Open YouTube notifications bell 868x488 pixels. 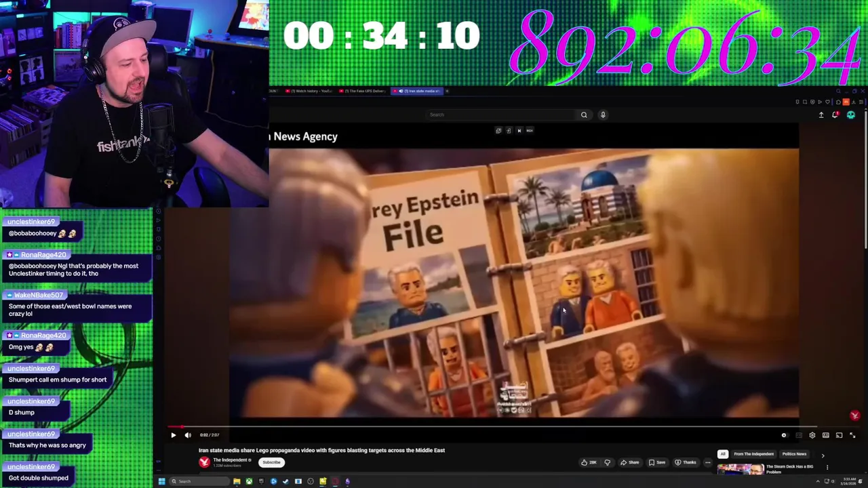click(x=835, y=115)
